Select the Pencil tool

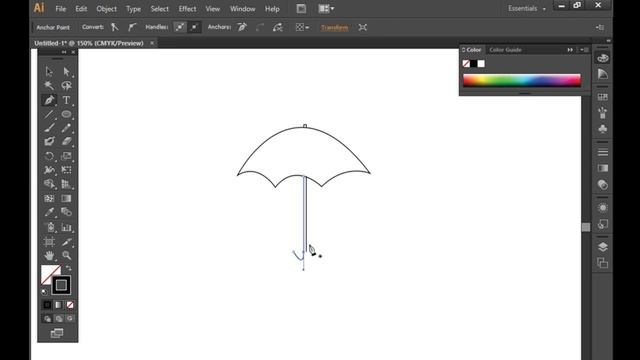pyautogui.click(x=66, y=128)
